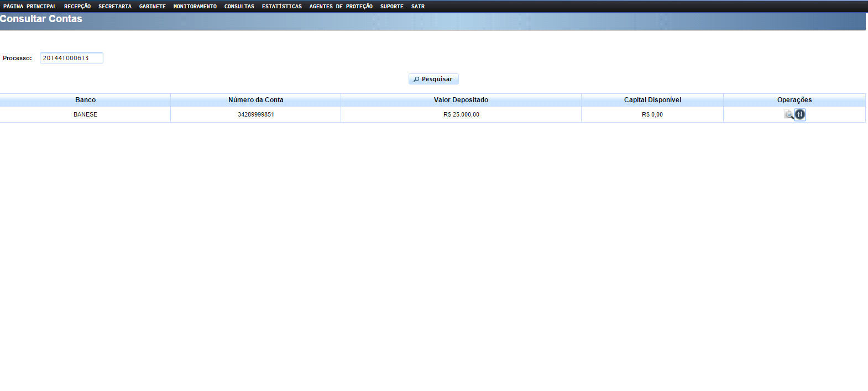Click account number 34289999851 in the table
Screen dimensions: 868x391
(x=256, y=114)
